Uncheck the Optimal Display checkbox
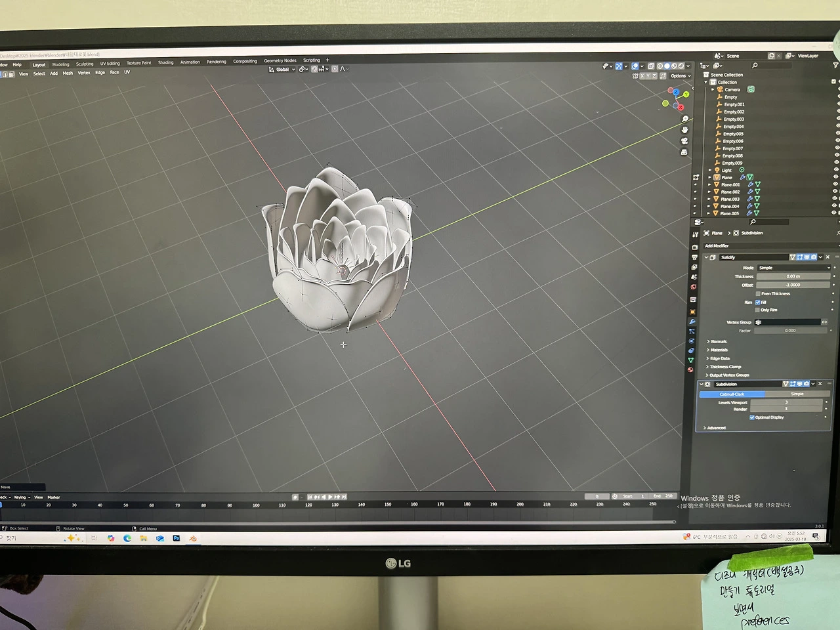The width and height of the screenshot is (840, 630). pyautogui.click(x=752, y=417)
